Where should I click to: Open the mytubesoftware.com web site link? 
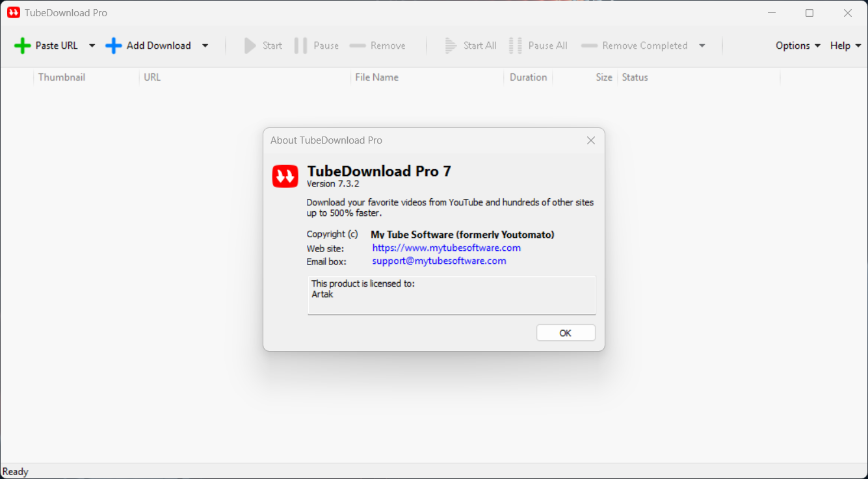coord(447,248)
